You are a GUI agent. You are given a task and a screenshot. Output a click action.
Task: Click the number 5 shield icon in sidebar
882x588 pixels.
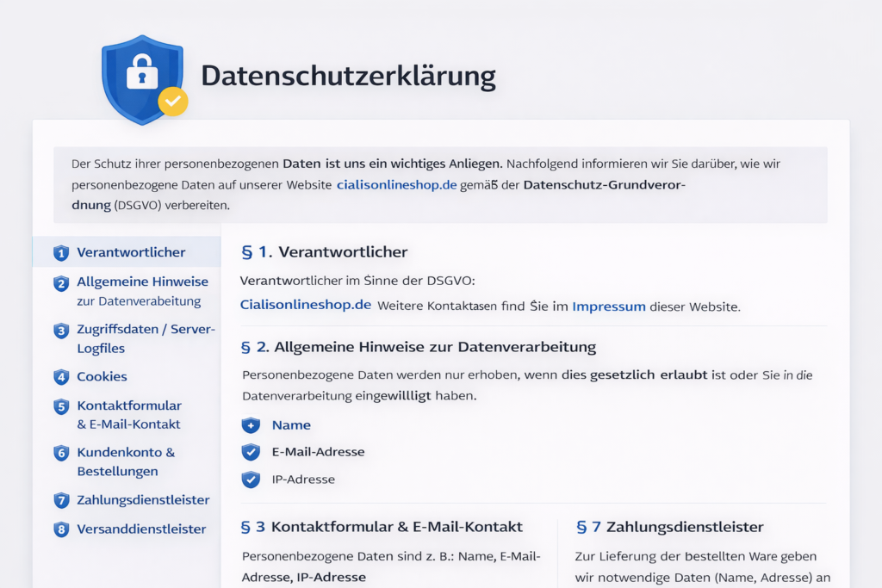click(x=60, y=406)
